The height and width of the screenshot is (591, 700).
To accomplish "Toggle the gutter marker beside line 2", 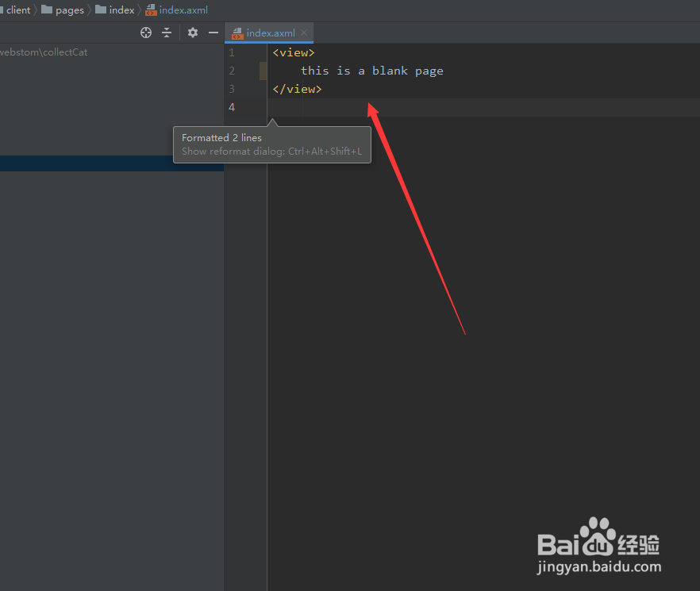I will (263, 71).
